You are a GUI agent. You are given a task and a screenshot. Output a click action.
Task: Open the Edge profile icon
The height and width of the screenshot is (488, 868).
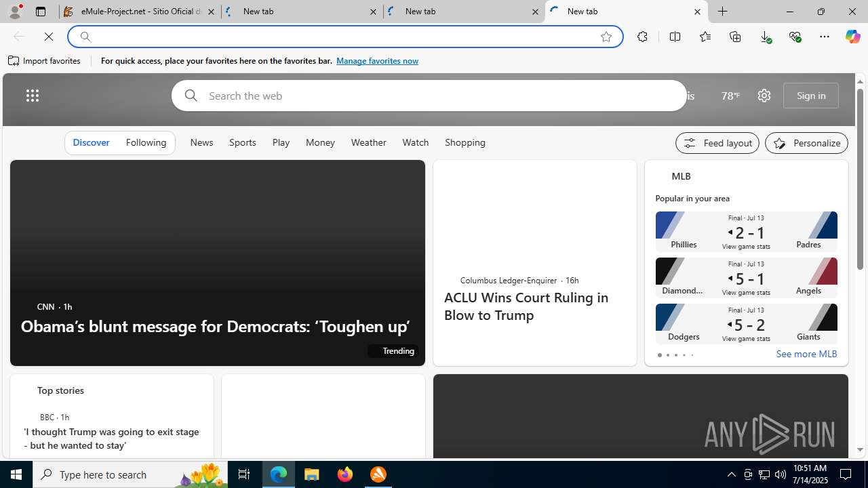click(15, 12)
